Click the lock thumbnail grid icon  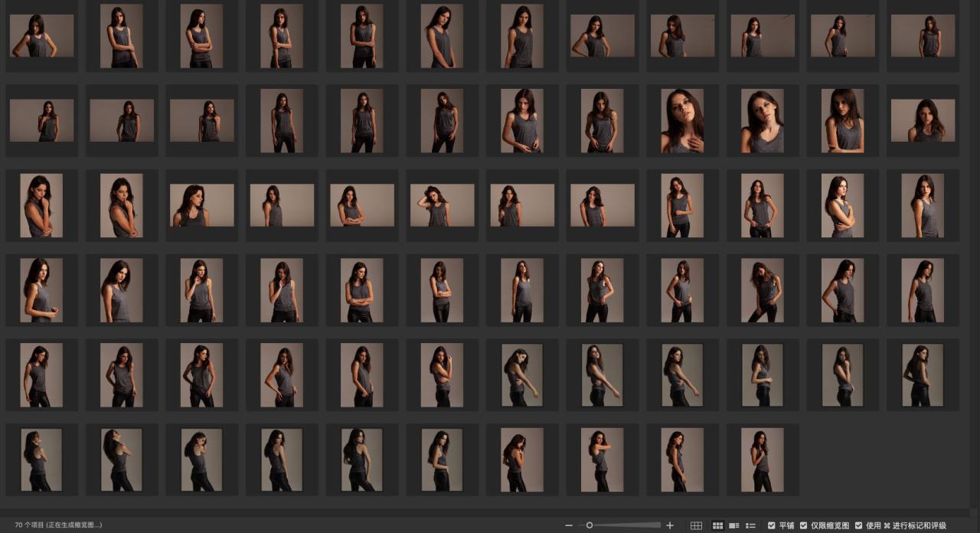[x=696, y=525]
